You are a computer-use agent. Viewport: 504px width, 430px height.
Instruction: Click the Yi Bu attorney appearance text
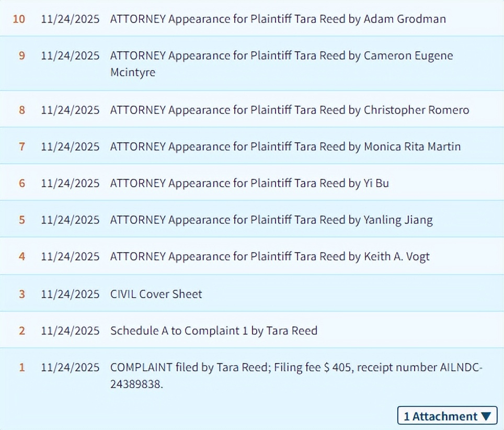249,183
